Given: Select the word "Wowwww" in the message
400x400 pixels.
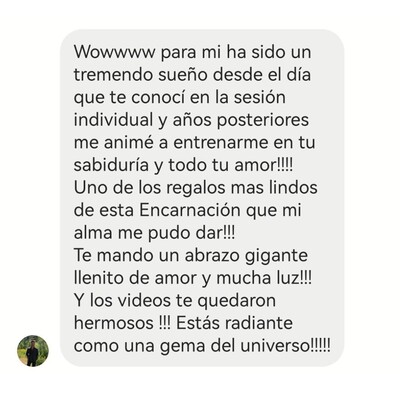Looking at the screenshot, I should click(115, 53).
